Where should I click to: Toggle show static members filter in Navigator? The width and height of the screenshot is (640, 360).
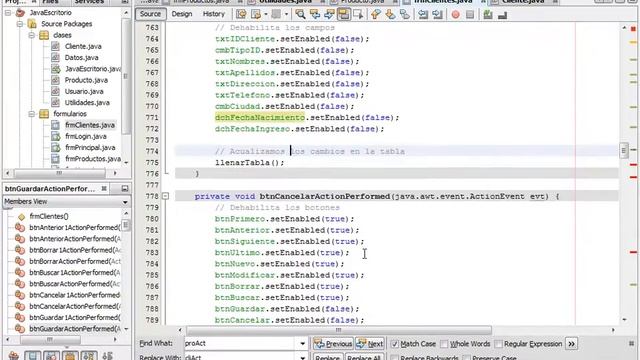52,356
